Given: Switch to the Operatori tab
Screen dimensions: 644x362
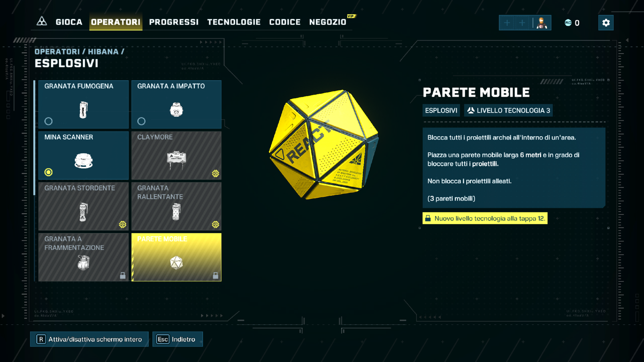Looking at the screenshot, I should [x=116, y=22].
